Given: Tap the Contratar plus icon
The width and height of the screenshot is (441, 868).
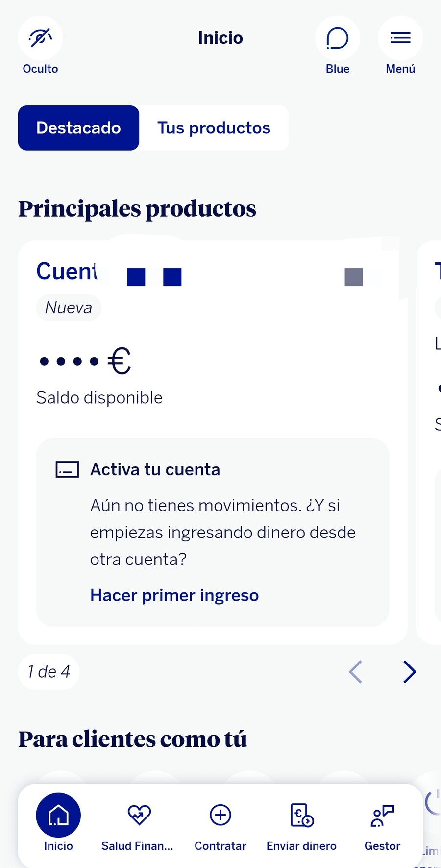Looking at the screenshot, I should coord(220,815).
